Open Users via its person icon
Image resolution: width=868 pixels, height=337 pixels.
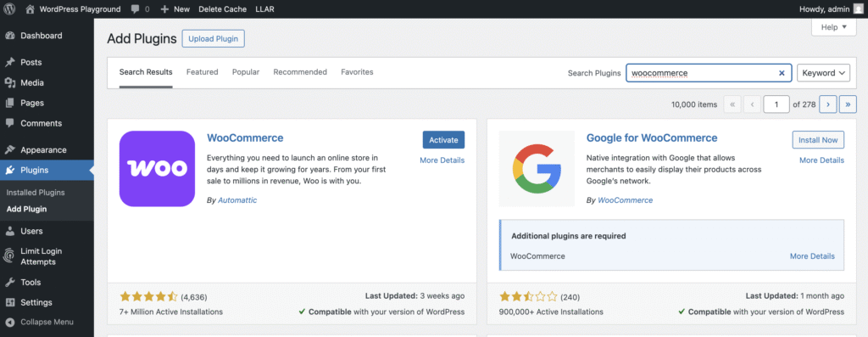tap(10, 231)
